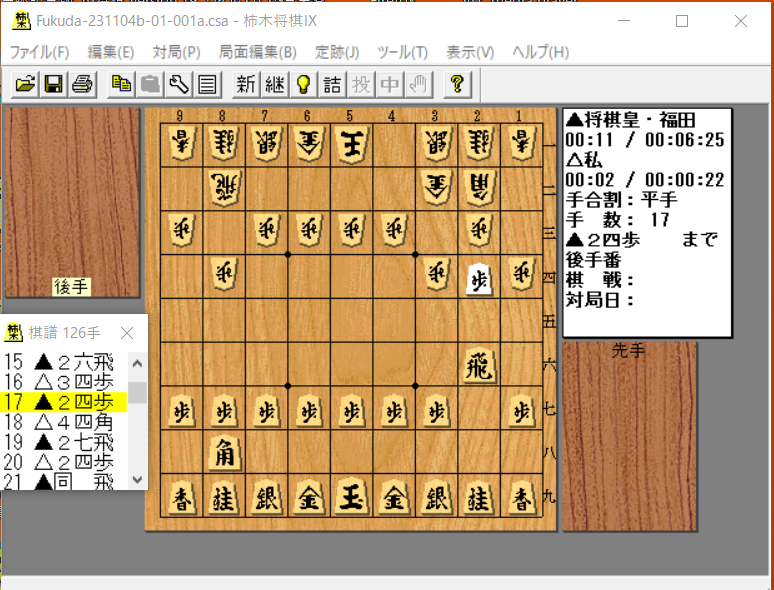Click the 手合割:平手 info line
The image size is (774, 590).
621,199
